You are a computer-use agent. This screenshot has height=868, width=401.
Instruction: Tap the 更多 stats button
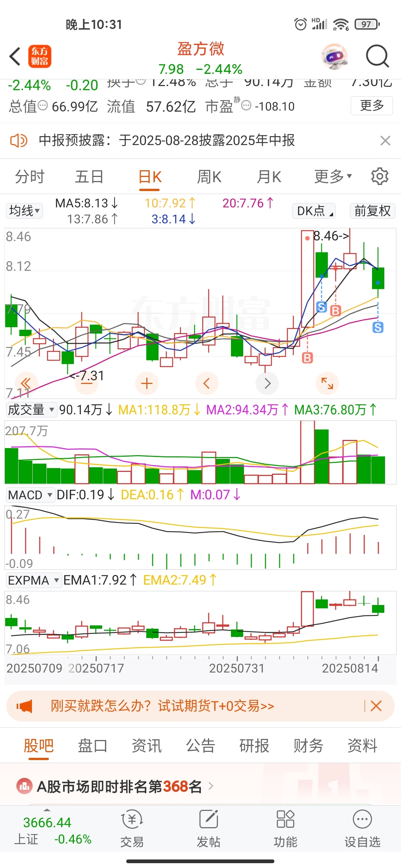[372, 105]
